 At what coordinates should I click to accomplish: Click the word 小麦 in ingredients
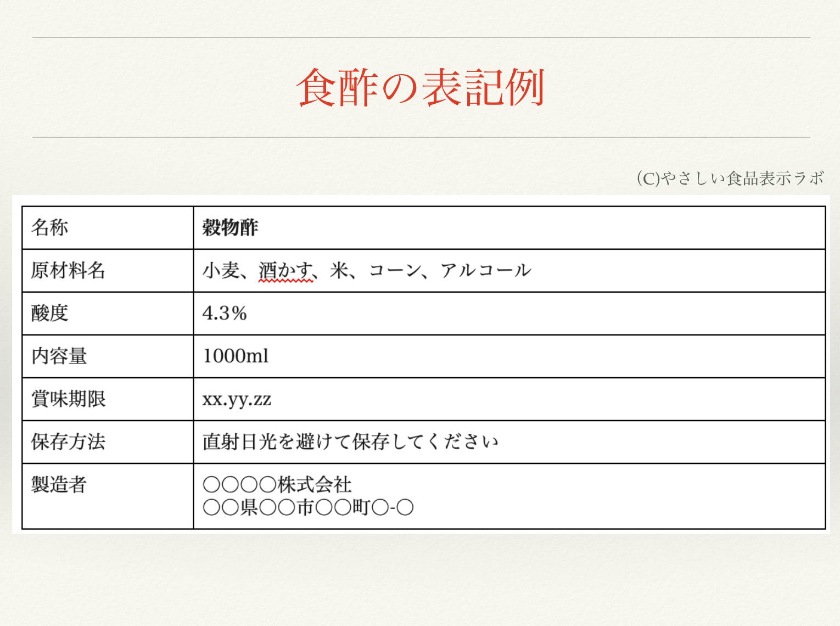(221, 271)
